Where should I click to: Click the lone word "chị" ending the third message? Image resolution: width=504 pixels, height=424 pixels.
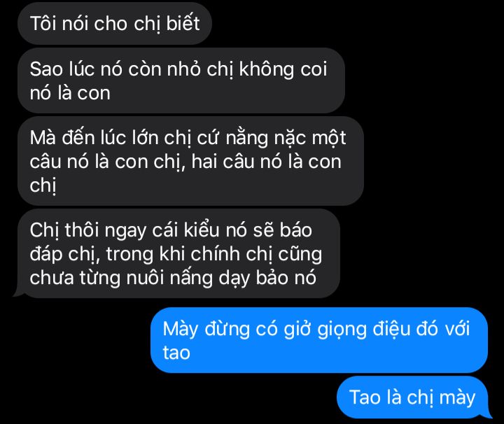[x=43, y=185]
